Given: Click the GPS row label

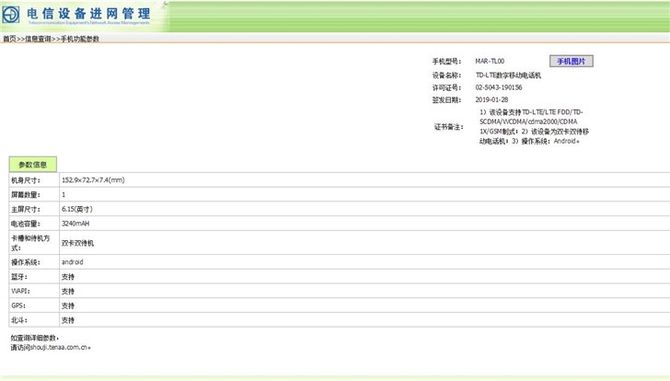Looking at the screenshot, I should tap(18, 306).
